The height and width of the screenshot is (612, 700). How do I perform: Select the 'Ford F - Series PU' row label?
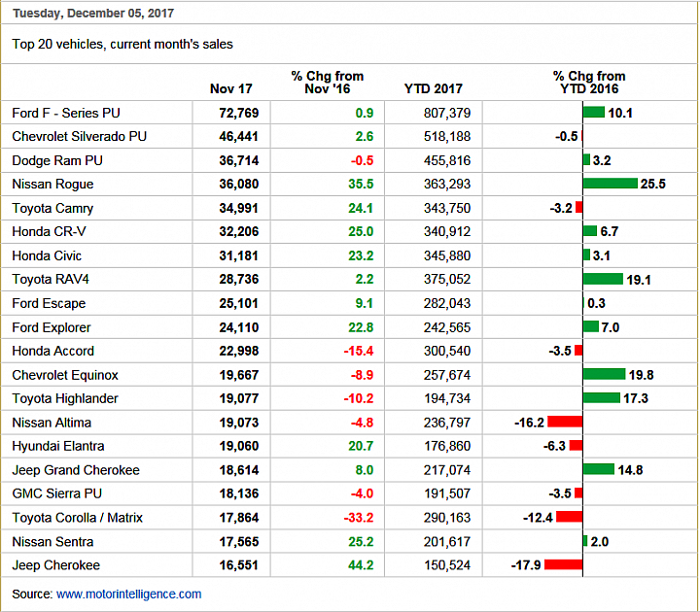(x=66, y=113)
